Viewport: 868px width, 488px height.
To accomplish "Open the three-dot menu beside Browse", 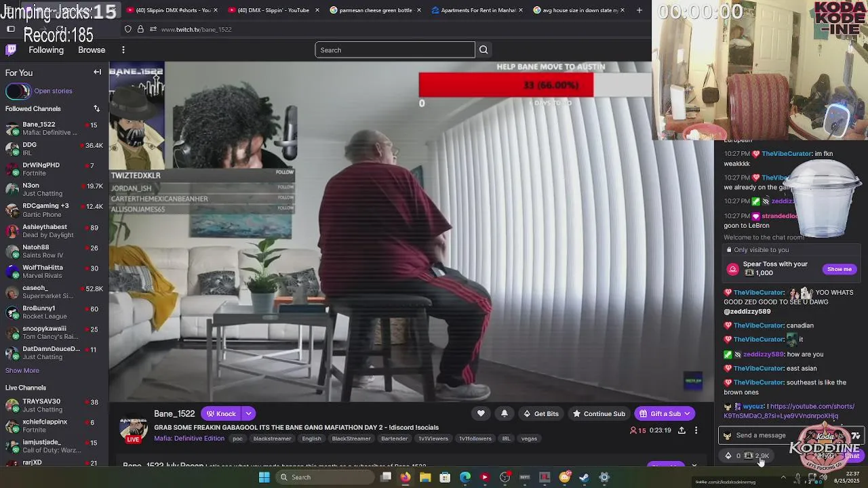I will [x=123, y=50].
